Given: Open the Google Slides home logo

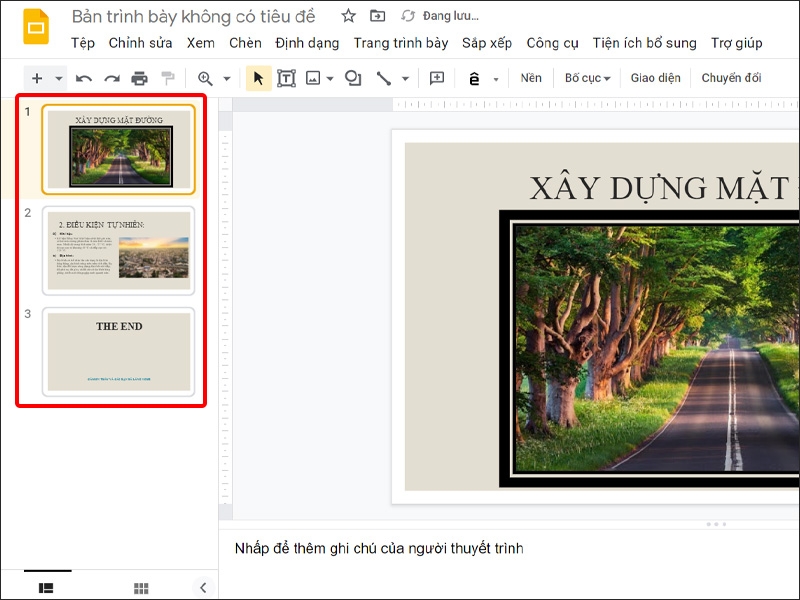Looking at the screenshot, I should [x=36, y=27].
